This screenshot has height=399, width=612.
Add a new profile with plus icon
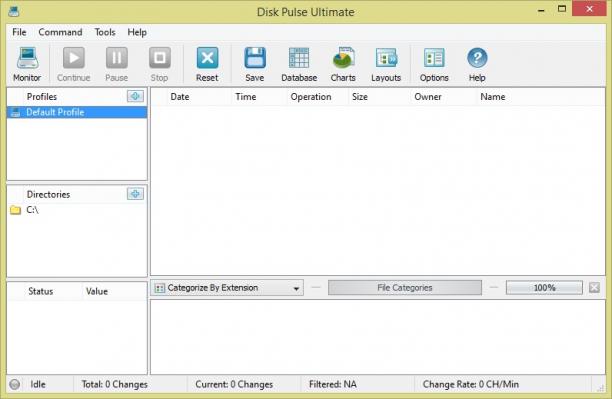pos(135,96)
